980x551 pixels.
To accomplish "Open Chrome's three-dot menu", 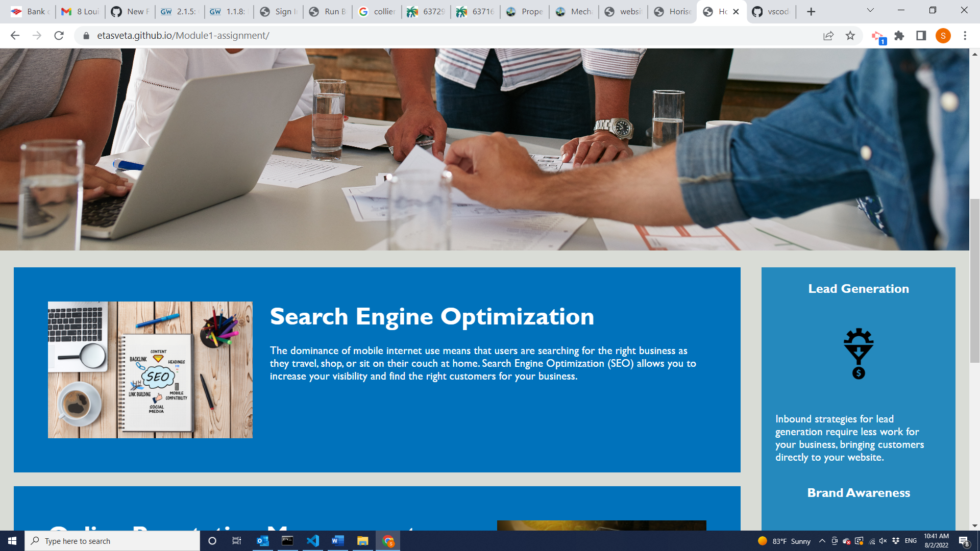I will [965, 36].
